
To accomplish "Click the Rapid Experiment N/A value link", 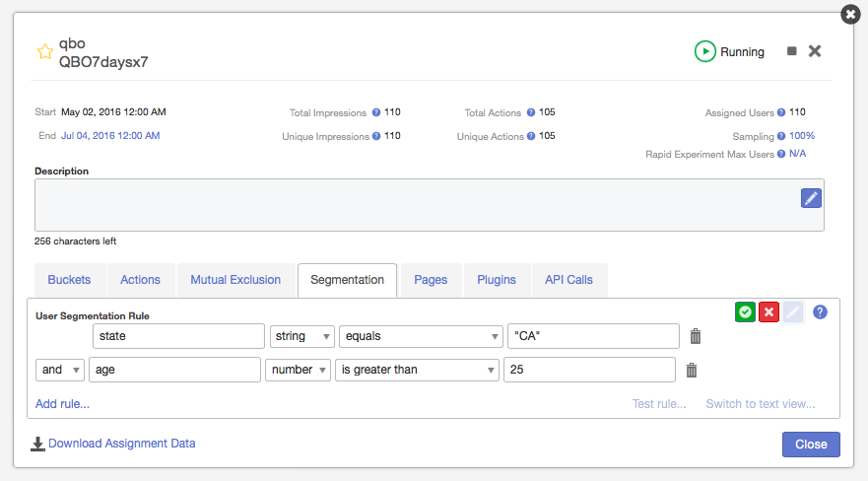I will pos(797,154).
